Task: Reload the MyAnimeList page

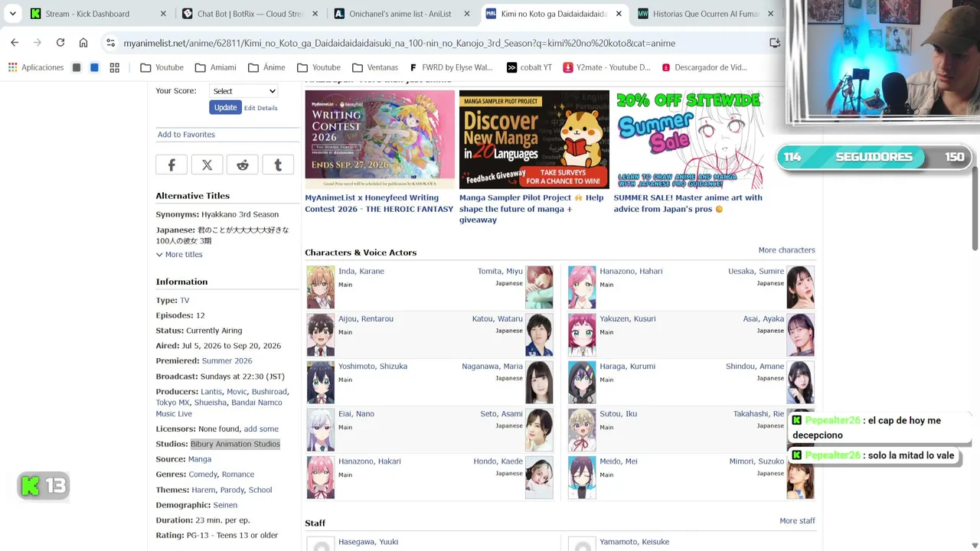Action: 60,43
